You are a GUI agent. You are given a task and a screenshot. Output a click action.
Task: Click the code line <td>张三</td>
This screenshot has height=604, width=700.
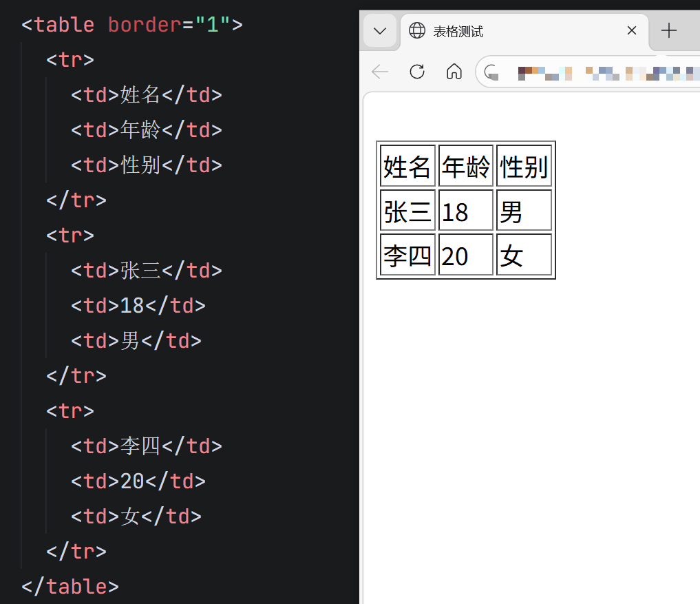[x=147, y=271]
